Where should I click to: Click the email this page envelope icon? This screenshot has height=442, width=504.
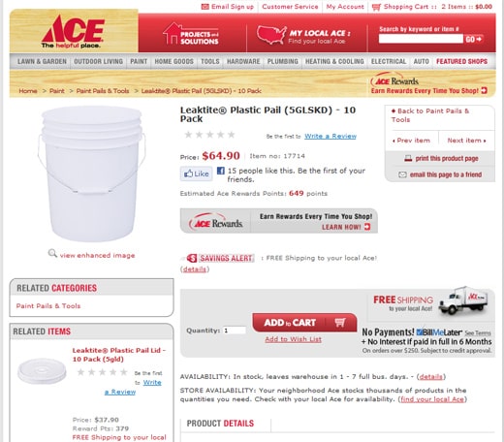coord(402,174)
